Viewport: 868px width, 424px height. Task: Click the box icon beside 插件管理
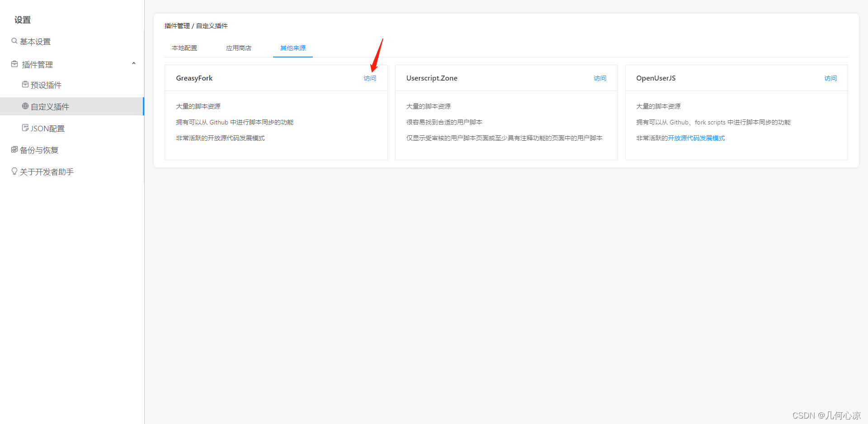14,64
